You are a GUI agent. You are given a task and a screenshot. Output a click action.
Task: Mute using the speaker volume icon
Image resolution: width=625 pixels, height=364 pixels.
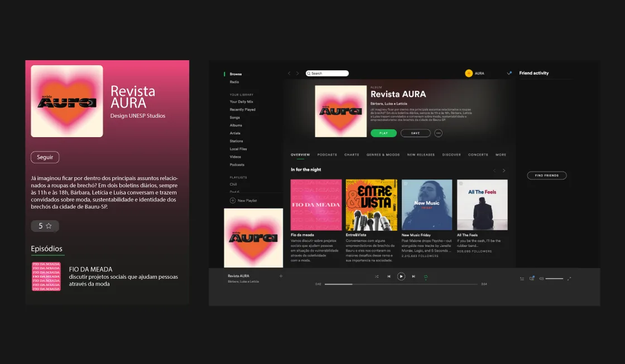pyautogui.click(x=541, y=279)
